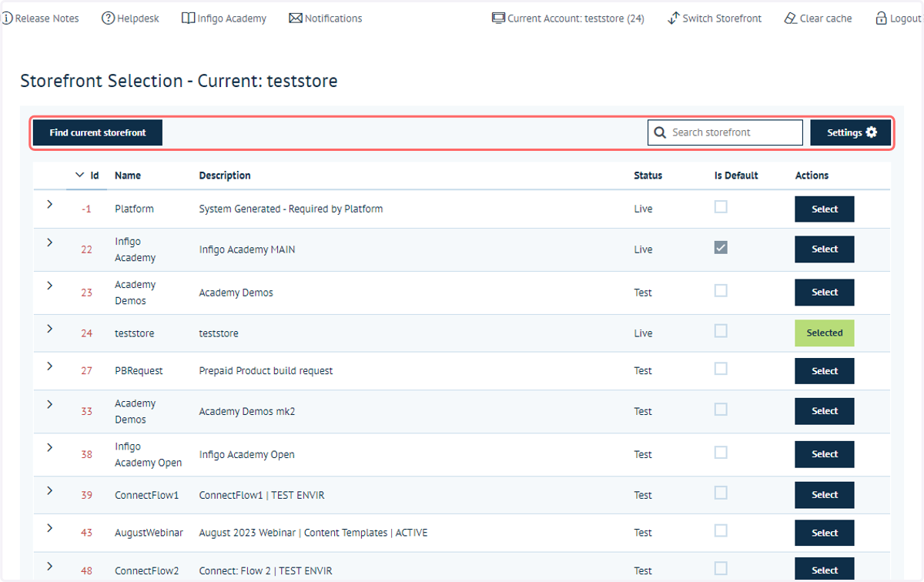Select the PBRequest storefront
The image size is (924, 582).
[x=825, y=370]
